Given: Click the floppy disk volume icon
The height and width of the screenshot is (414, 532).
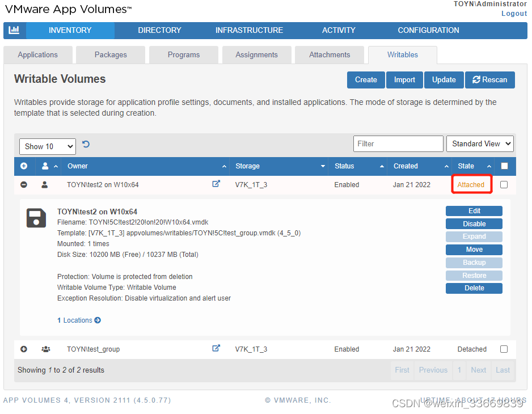Looking at the screenshot, I should pyautogui.click(x=36, y=218).
